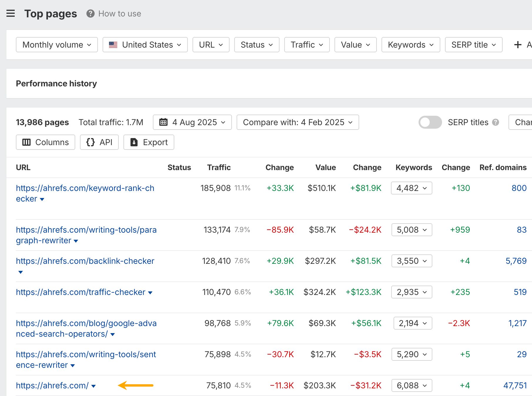Open the Columns customization panel
Image resolution: width=532 pixels, height=396 pixels.
45,142
